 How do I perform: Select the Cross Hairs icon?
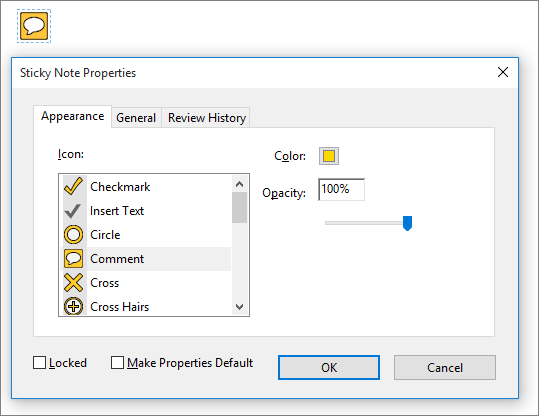(74, 306)
